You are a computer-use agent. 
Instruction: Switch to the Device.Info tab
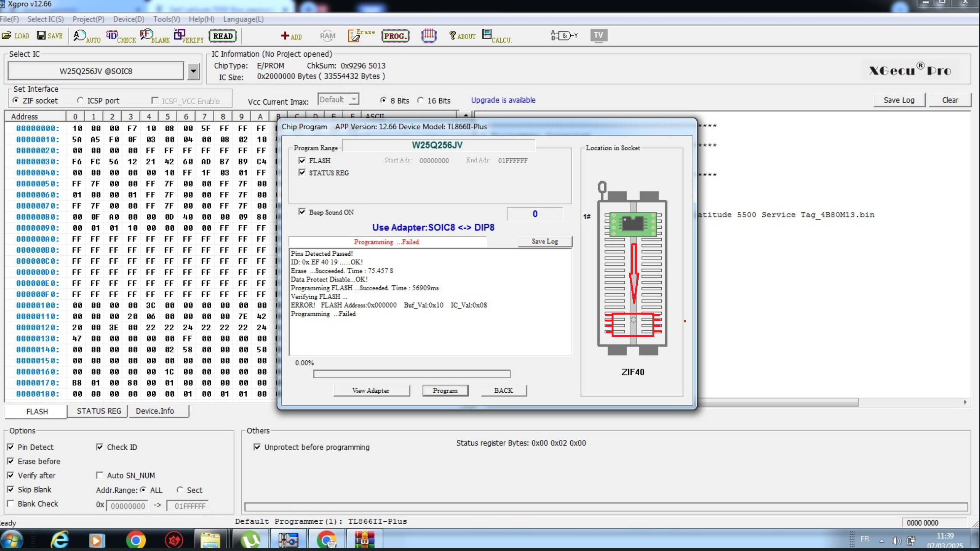pos(155,411)
